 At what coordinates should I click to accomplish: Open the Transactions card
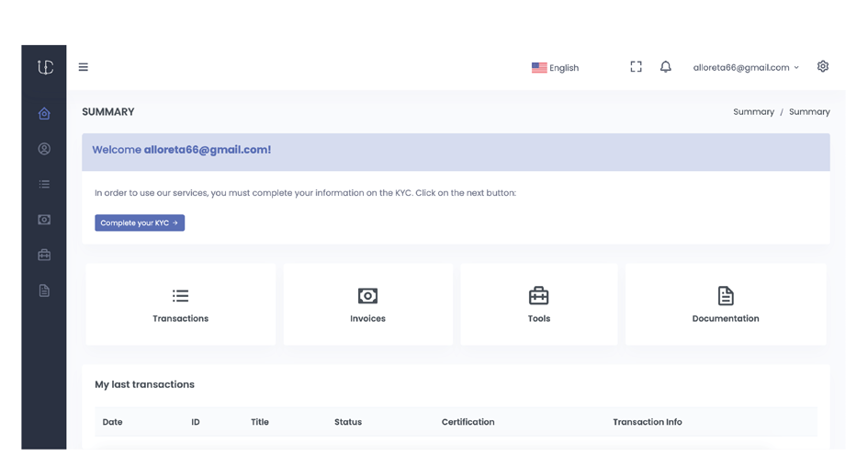(180, 304)
